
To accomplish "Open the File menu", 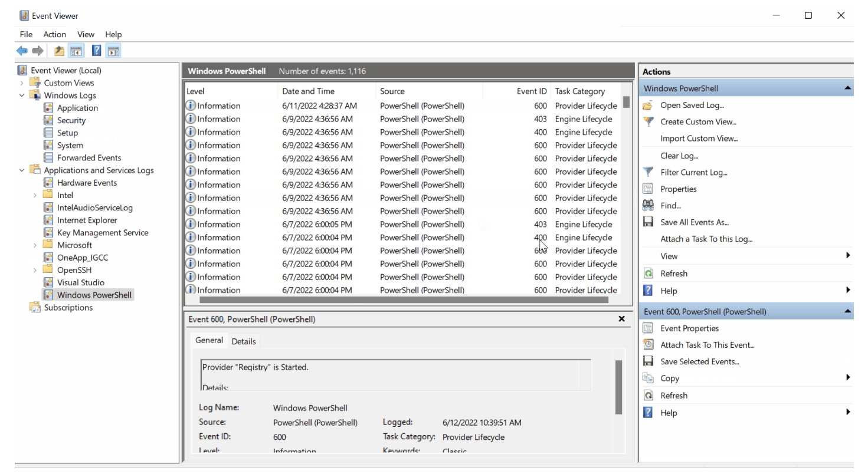I will (x=26, y=34).
